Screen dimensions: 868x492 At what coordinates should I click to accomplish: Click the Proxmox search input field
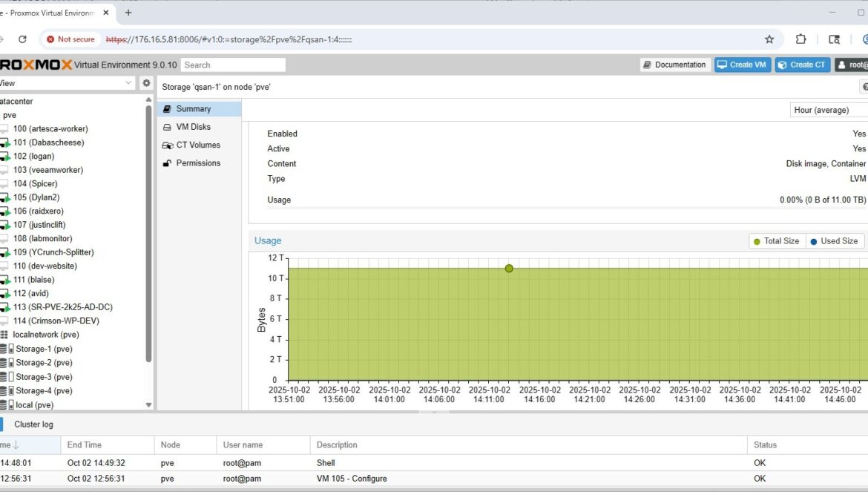pyautogui.click(x=233, y=65)
